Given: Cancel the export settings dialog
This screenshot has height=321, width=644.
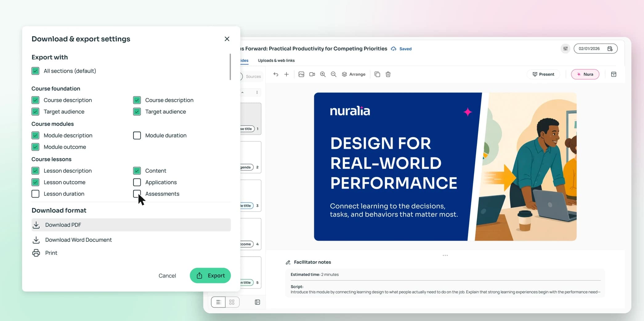Looking at the screenshot, I should [167, 276].
